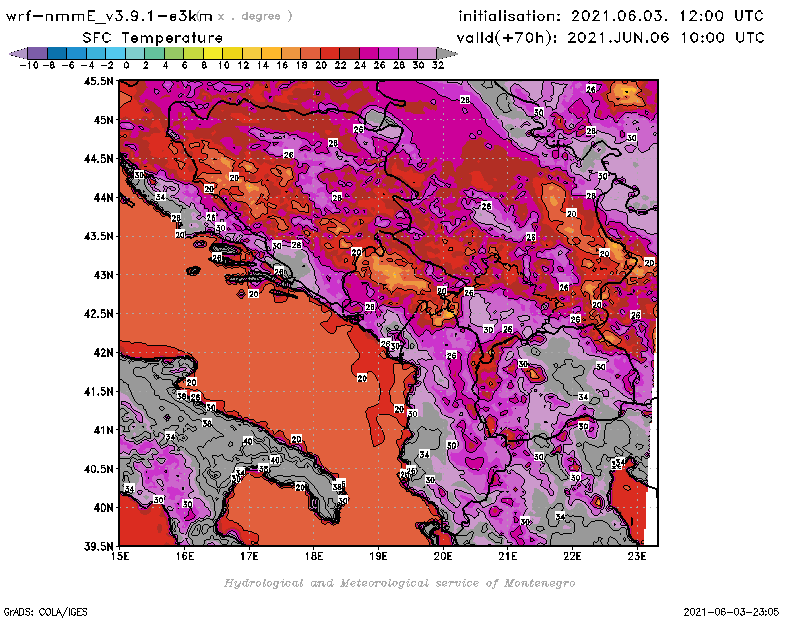Click the latitude label '44.5N'
The width and height of the screenshot is (800, 618).
pyautogui.click(x=99, y=159)
